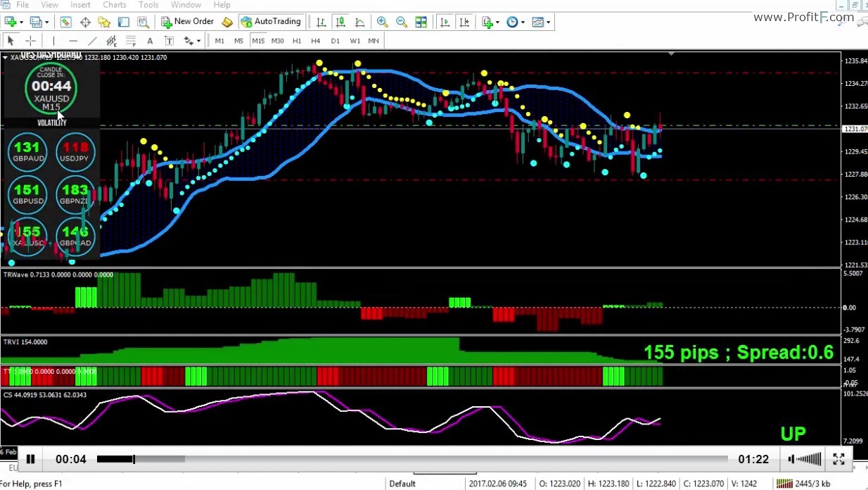Expand the Templates dropdown arrow

coord(548,22)
